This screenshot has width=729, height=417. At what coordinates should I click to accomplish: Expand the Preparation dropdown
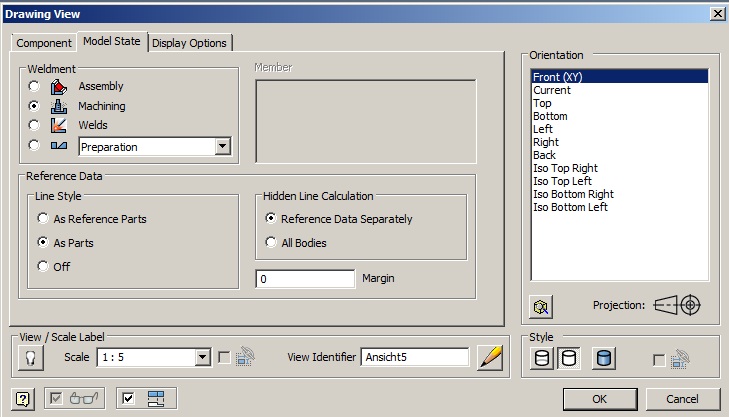[x=222, y=147]
